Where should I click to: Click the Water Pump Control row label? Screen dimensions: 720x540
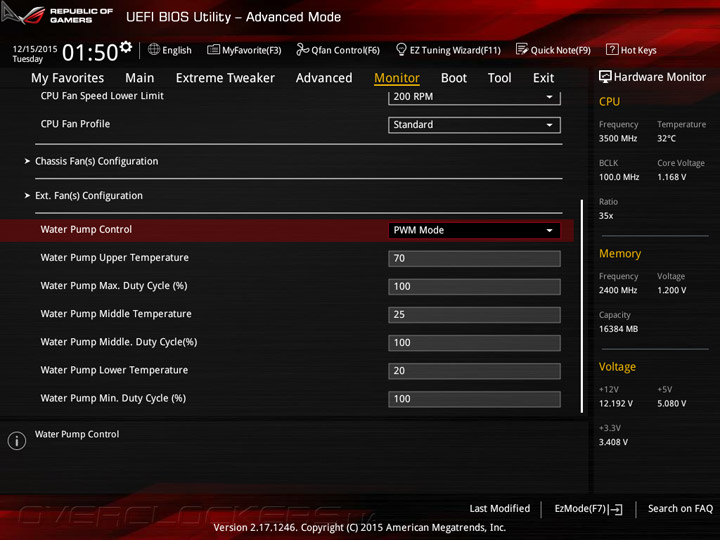pyautogui.click(x=86, y=230)
